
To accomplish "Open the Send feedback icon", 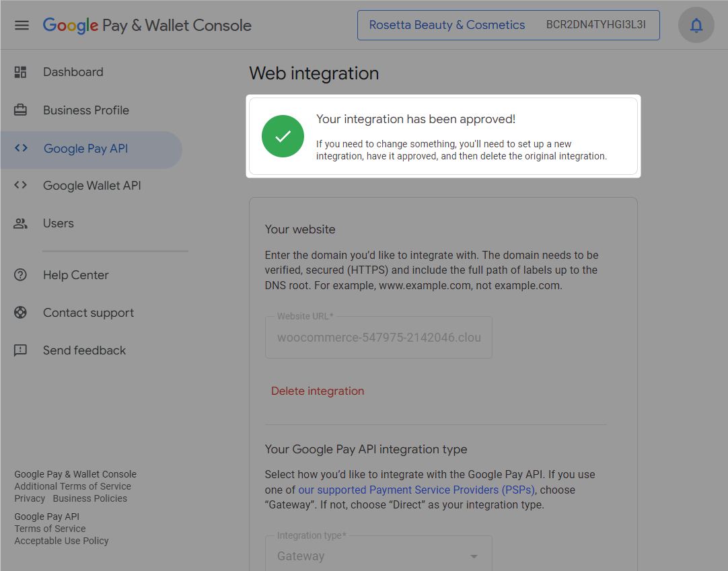I will tap(20, 350).
